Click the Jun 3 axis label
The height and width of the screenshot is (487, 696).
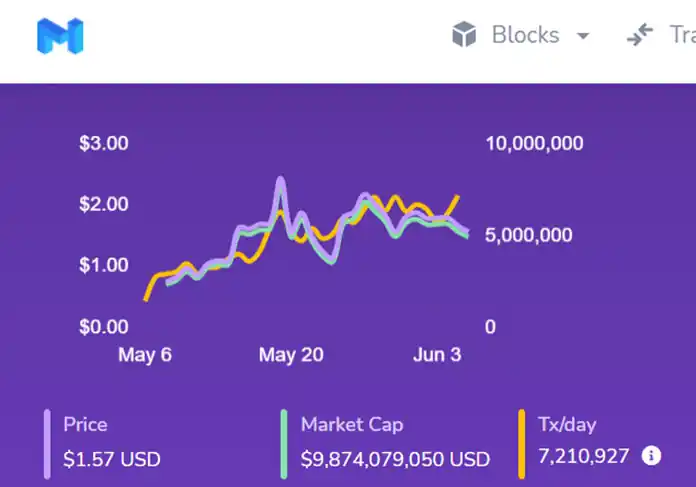[x=436, y=355]
